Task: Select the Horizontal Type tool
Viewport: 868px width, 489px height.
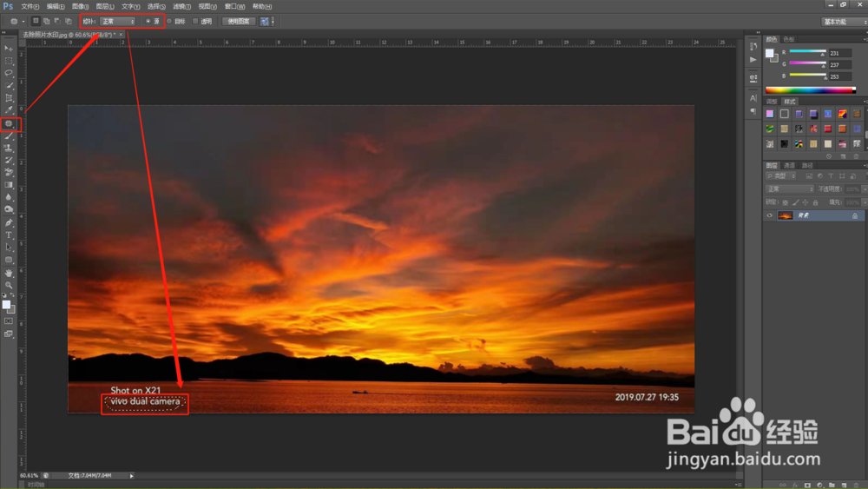Action: coord(9,235)
